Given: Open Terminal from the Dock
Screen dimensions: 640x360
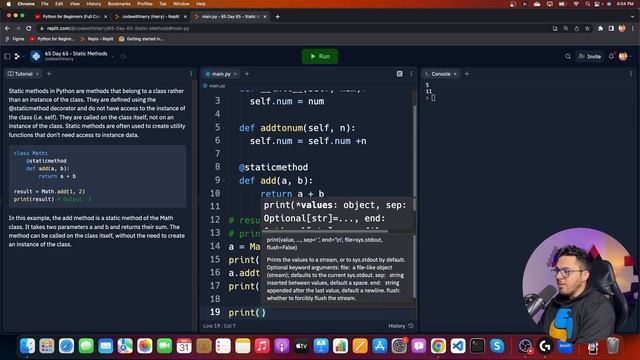Looking at the screenshot, I should pos(477,346).
